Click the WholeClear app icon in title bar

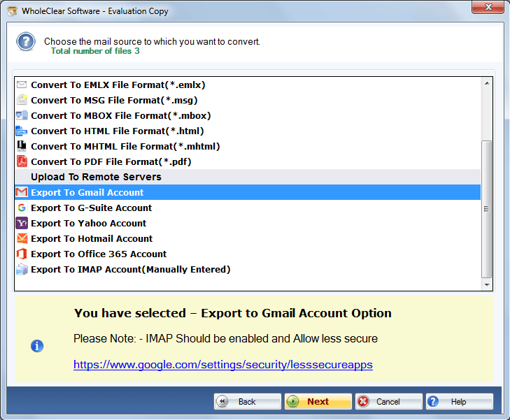click(13, 10)
